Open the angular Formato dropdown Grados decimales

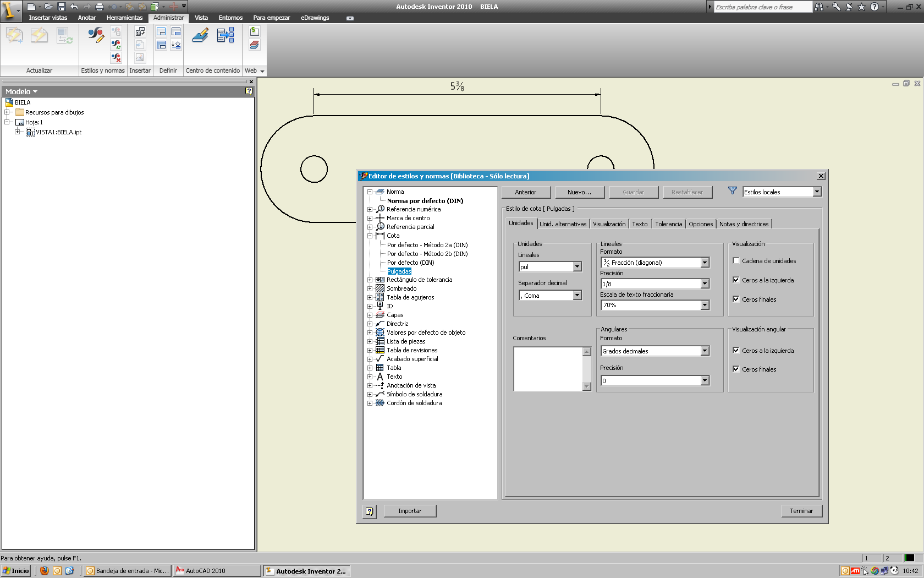pos(705,351)
